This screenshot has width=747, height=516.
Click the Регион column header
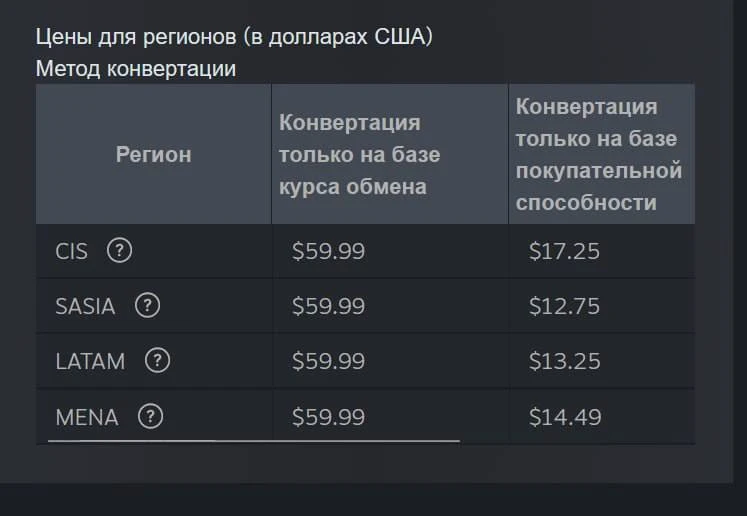(153, 154)
